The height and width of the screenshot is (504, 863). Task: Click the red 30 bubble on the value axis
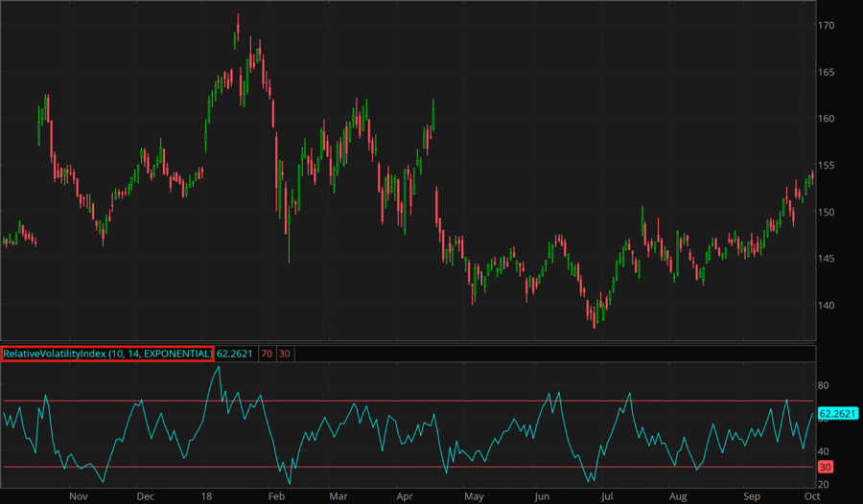[x=826, y=467]
